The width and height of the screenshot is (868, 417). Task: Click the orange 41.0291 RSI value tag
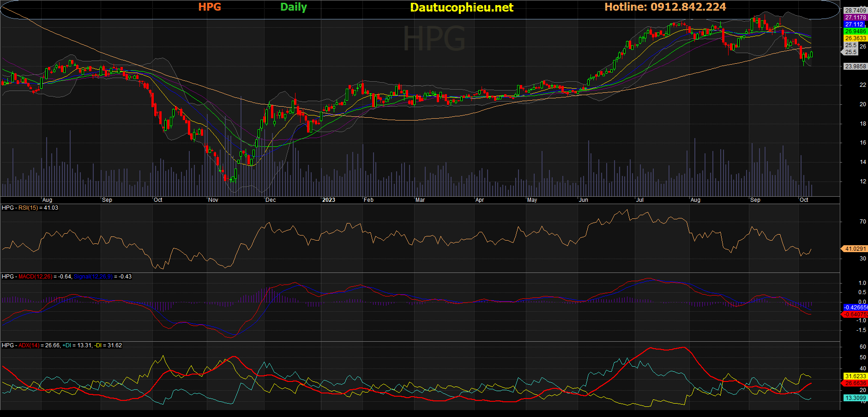[x=855, y=249]
